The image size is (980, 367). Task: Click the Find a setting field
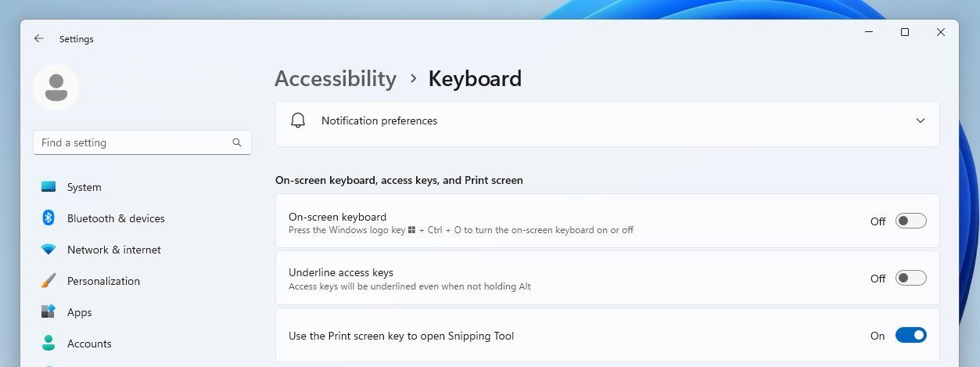pyautogui.click(x=133, y=142)
